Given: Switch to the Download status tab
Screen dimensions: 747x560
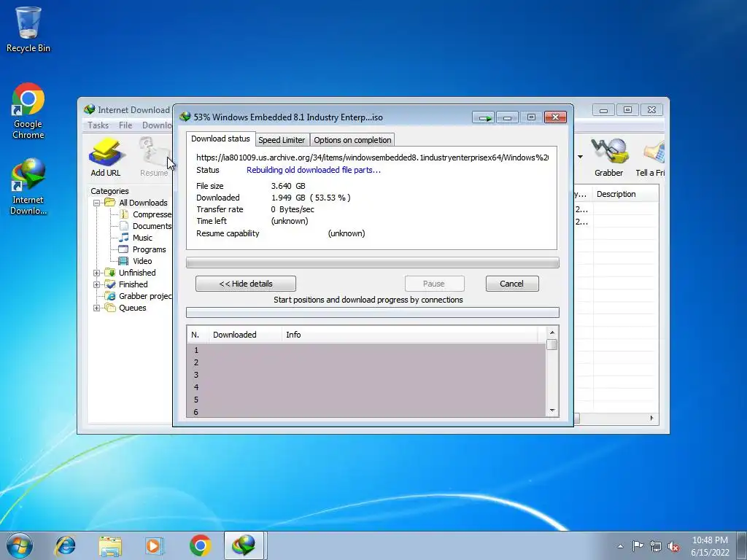Looking at the screenshot, I should click(x=220, y=139).
